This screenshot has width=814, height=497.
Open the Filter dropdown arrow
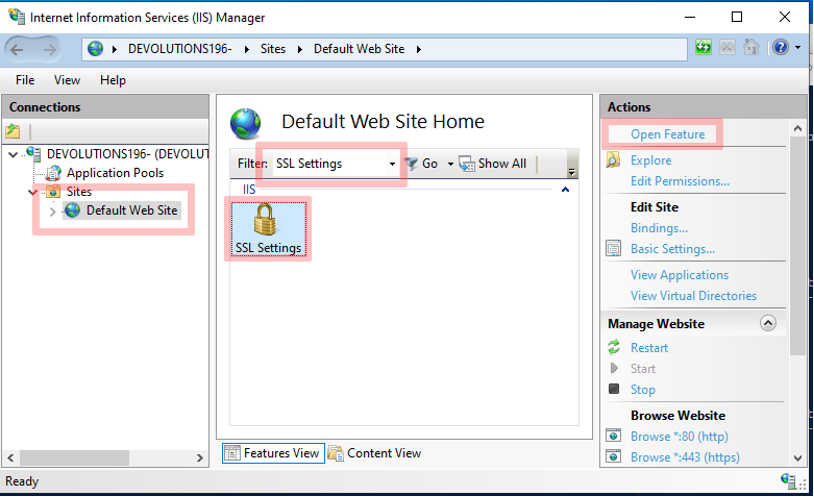click(392, 164)
